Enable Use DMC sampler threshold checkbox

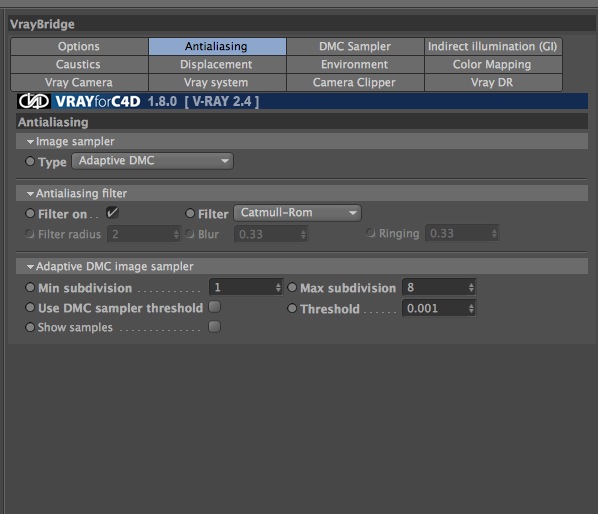(215, 307)
